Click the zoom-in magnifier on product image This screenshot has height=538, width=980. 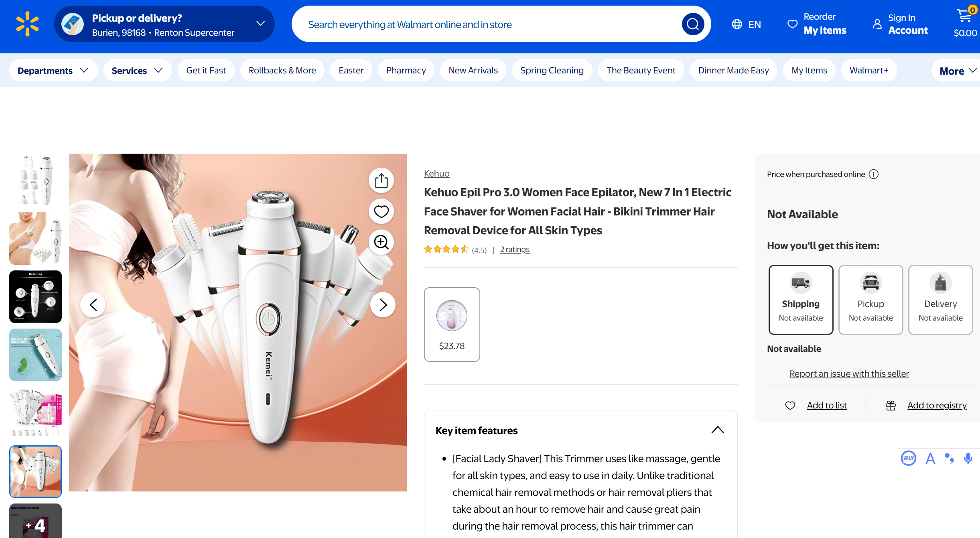tap(381, 242)
